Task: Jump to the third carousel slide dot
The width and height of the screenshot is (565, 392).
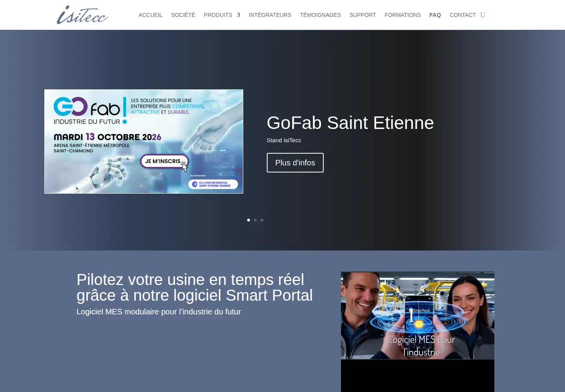Action: (x=262, y=220)
